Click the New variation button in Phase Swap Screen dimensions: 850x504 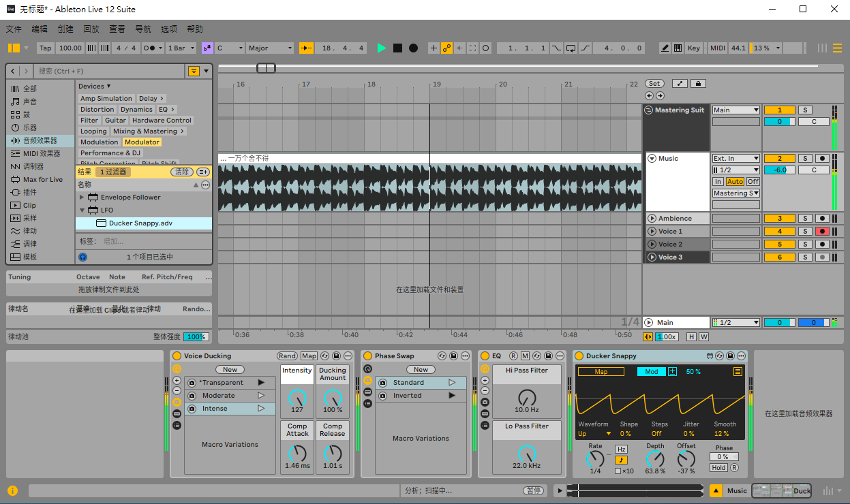coord(421,370)
